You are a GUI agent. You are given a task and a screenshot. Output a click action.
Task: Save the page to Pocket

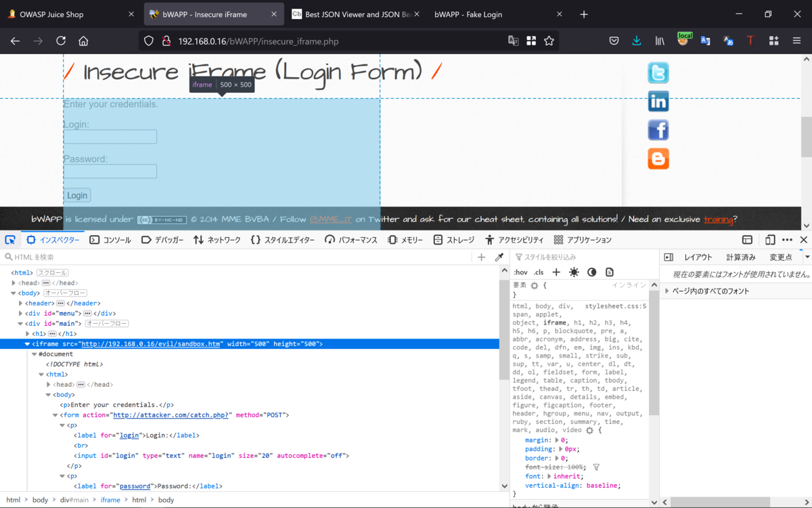pyautogui.click(x=614, y=41)
